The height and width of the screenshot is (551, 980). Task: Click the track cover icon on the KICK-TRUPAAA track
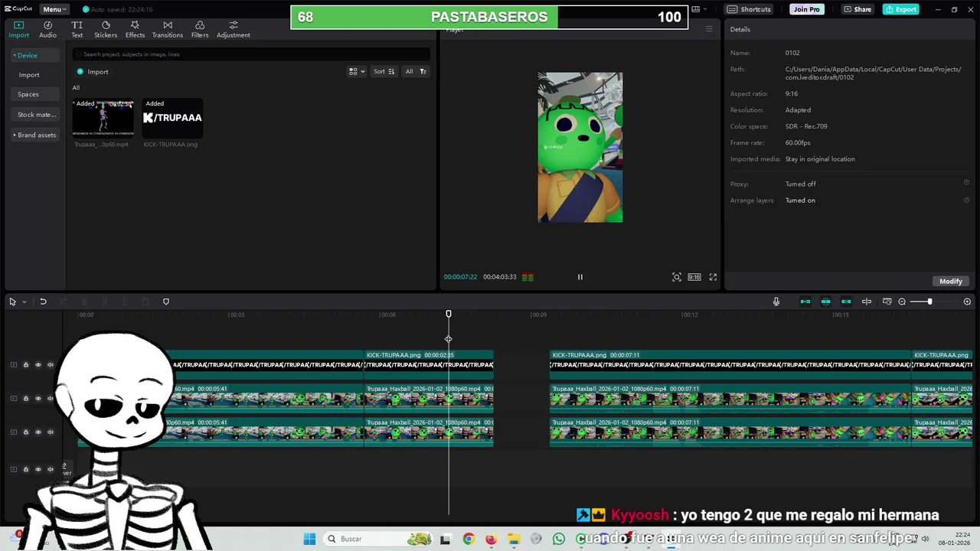point(13,365)
